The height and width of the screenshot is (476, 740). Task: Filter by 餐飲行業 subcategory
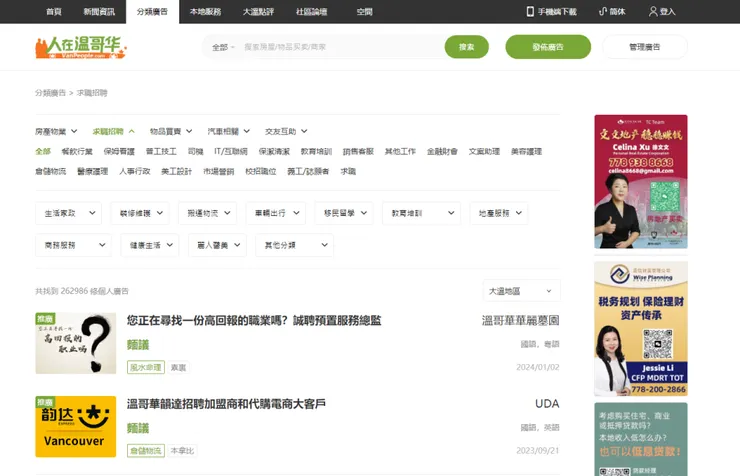(77, 151)
